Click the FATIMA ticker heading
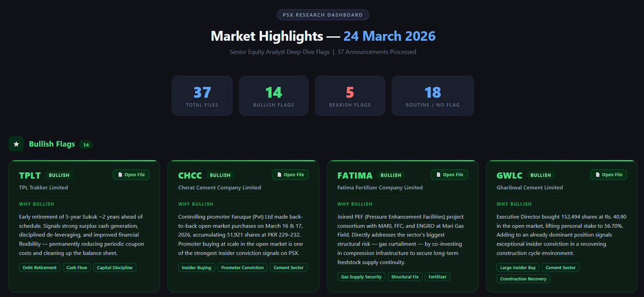 pos(355,175)
